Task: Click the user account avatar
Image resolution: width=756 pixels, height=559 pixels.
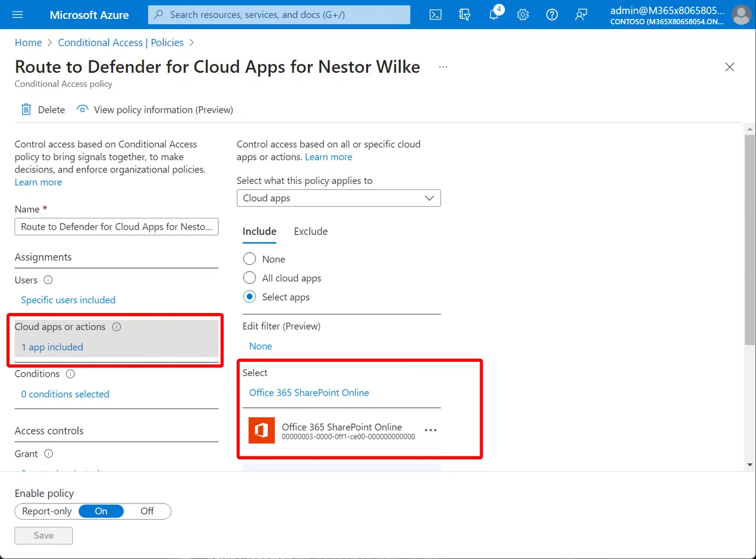Action: click(742, 15)
